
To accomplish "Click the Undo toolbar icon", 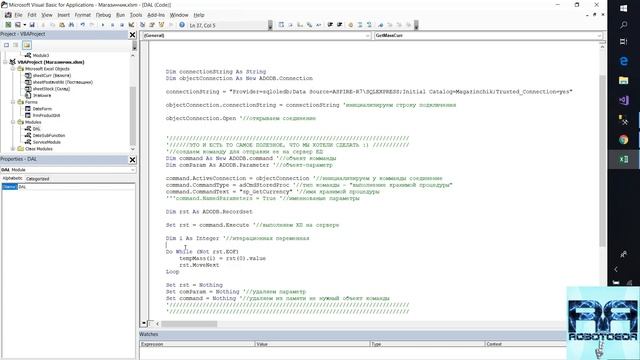I will pyautogui.click(x=82, y=25).
